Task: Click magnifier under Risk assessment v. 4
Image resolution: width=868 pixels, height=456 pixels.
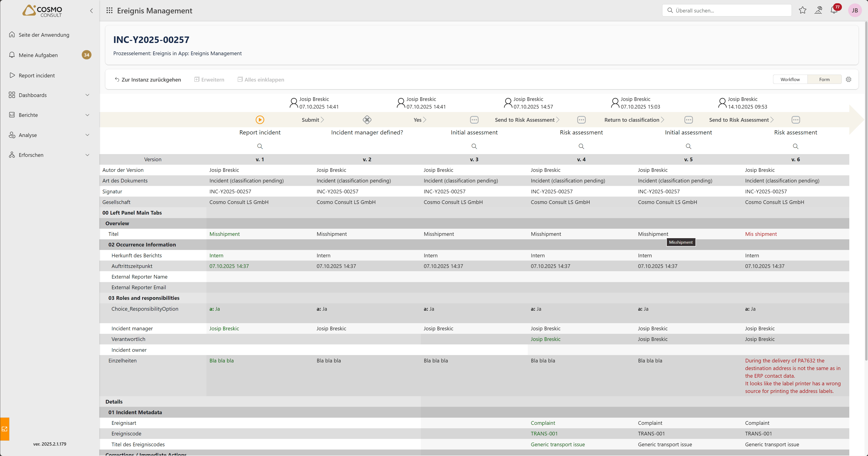Action: click(x=581, y=146)
